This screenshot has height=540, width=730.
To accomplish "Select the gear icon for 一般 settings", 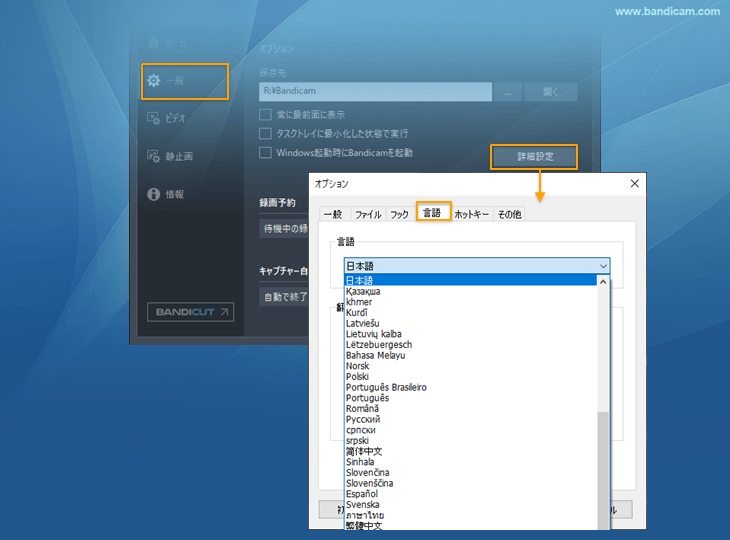I will tap(153, 80).
